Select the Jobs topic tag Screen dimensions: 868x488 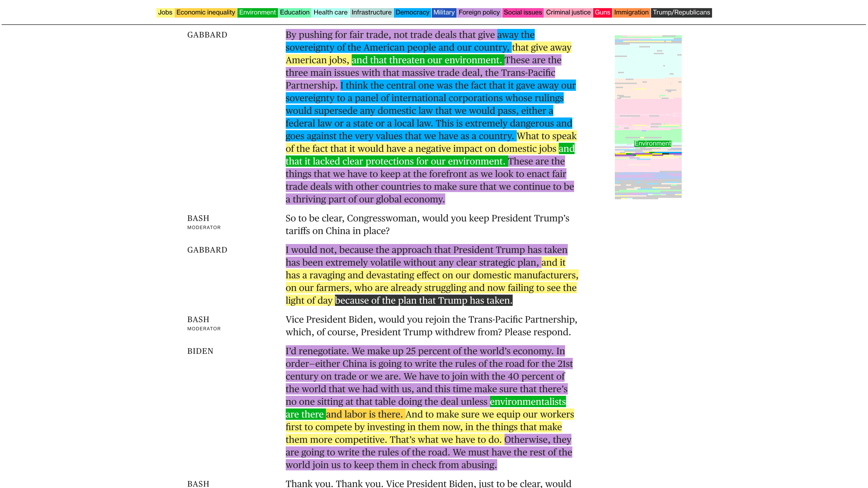[165, 12]
